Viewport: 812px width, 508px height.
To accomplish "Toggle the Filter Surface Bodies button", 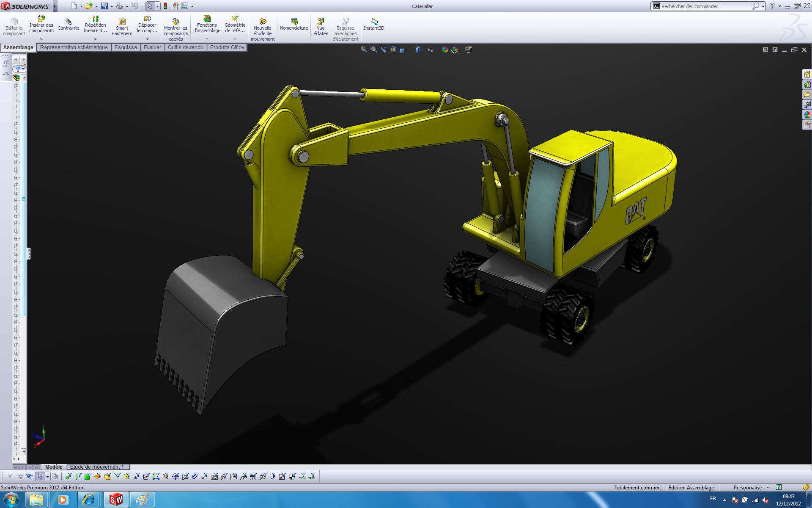I will (x=98, y=476).
